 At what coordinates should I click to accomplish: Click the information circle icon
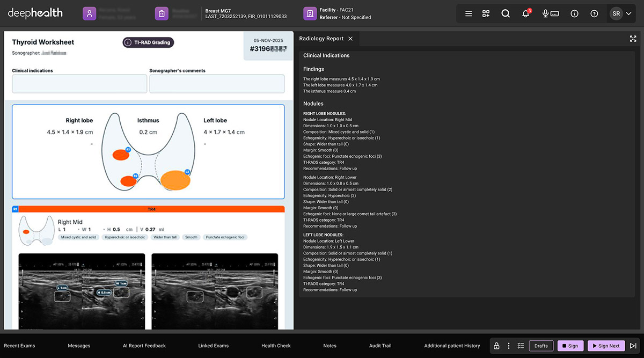575,13
